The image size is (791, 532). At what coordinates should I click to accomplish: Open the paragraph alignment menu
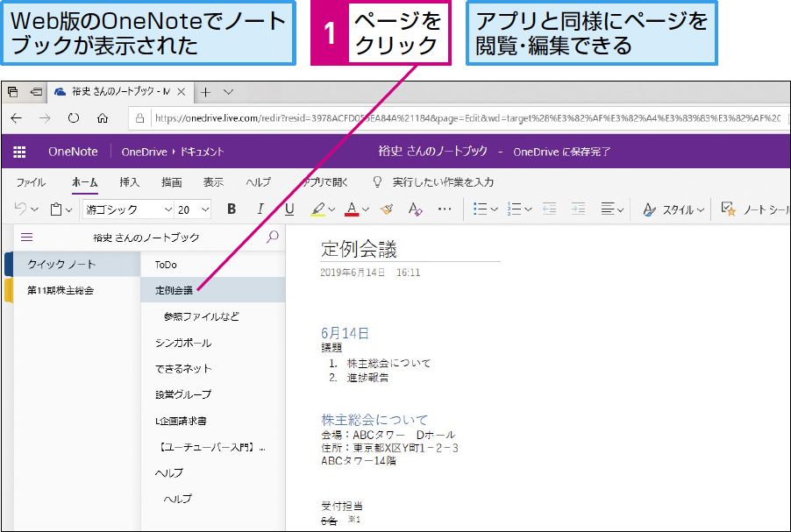pyautogui.click(x=612, y=209)
